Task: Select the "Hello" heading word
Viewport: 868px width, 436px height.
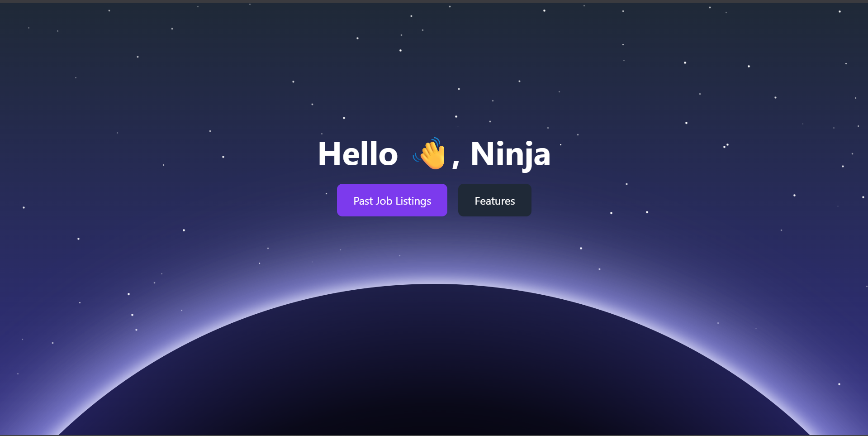Action: tap(358, 154)
